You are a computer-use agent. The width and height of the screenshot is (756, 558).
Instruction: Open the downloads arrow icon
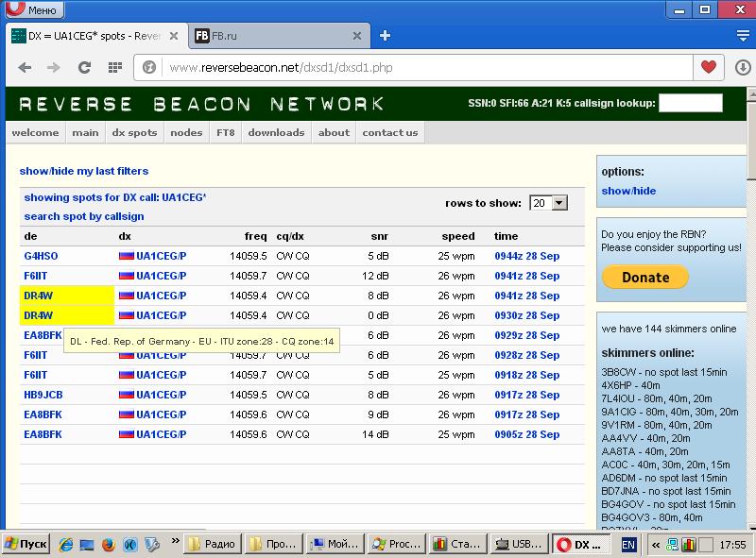(x=743, y=67)
